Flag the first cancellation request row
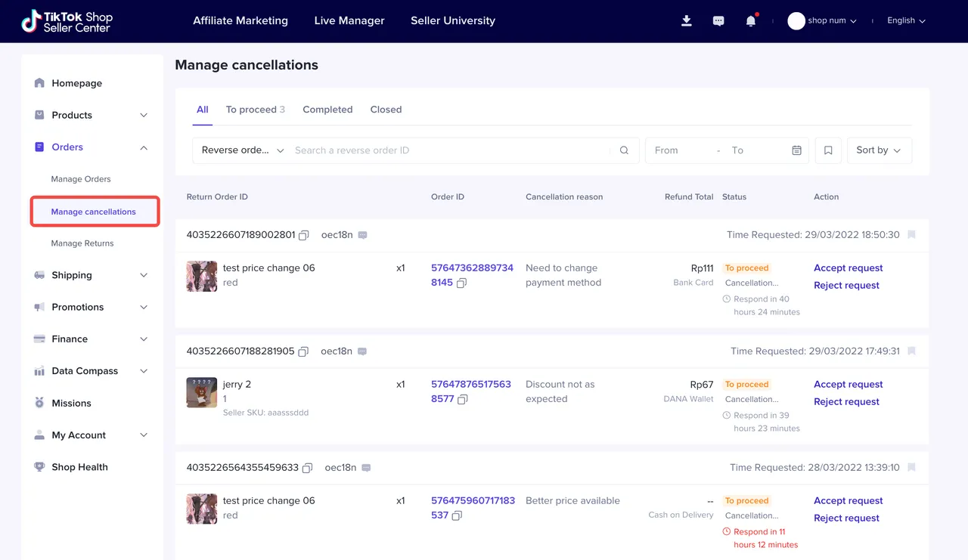 click(911, 235)
